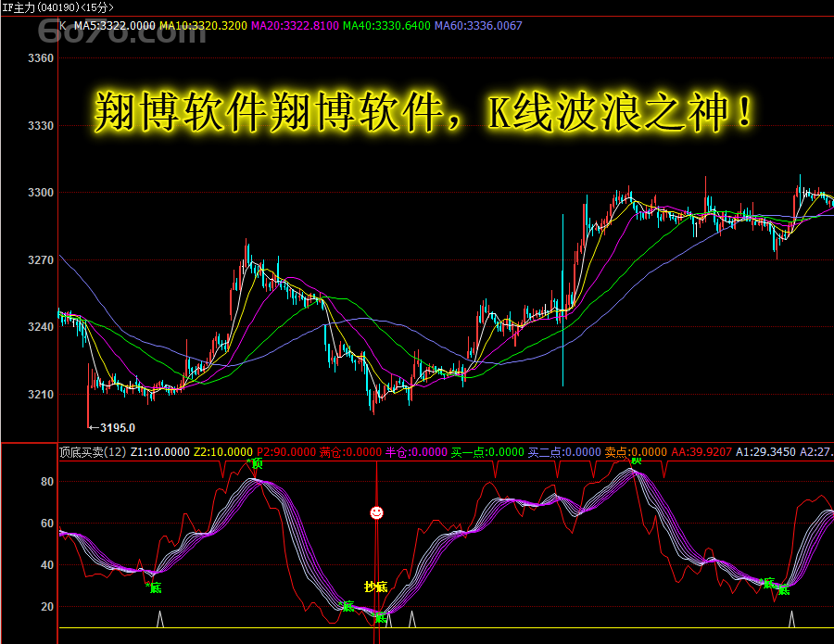
Task: Click the red AA:39.9207 value
Action: (x=701, y=452)
